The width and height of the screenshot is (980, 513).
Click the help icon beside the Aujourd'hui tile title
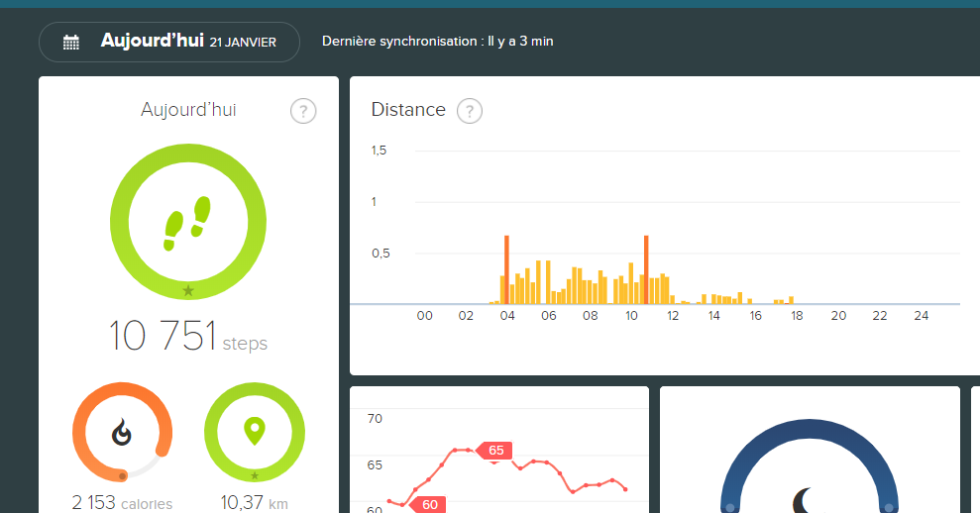(x=303, y=111)
